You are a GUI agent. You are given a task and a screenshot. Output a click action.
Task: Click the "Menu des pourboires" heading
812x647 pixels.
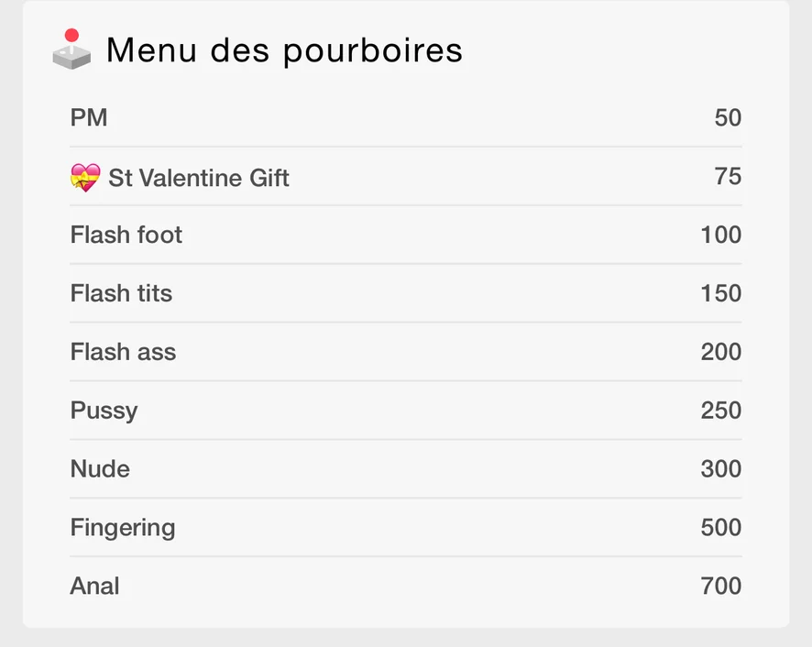point(284,49)
